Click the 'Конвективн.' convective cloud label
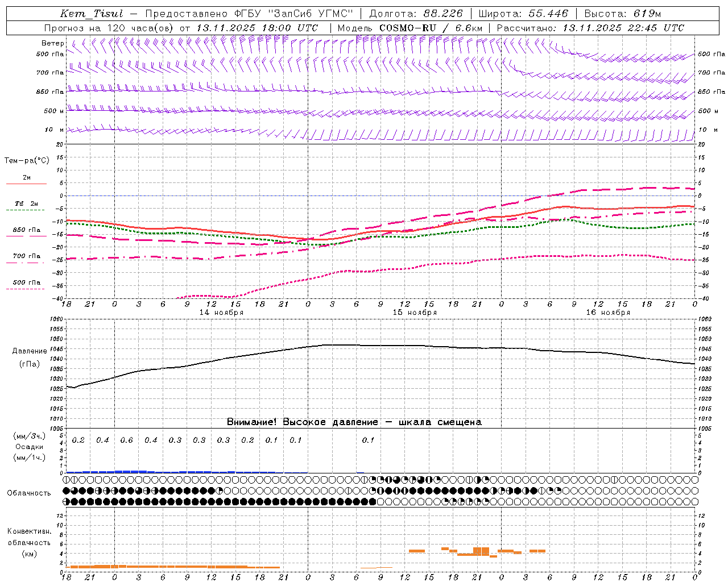The image size is (728, 582). 30,531
